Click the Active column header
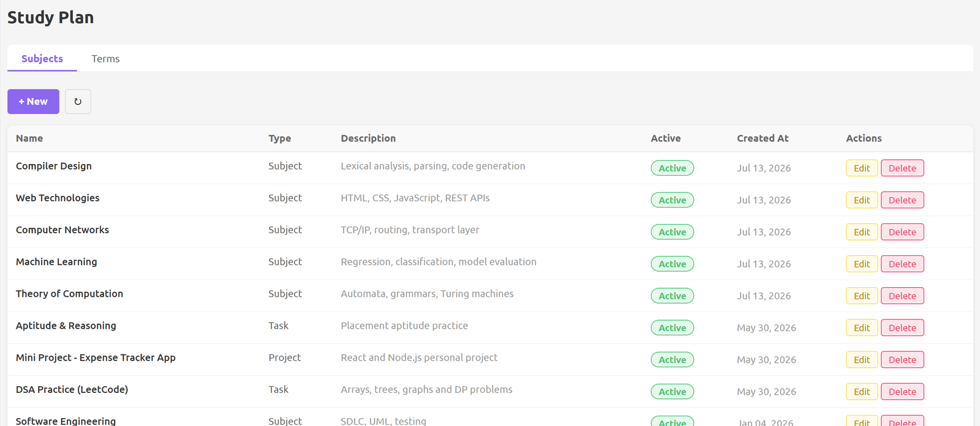980x426 pixels. (x=666, y=138)
